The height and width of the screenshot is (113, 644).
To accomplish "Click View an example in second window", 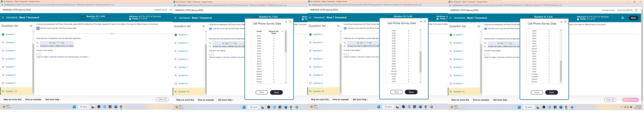I will tap(206, 100).
